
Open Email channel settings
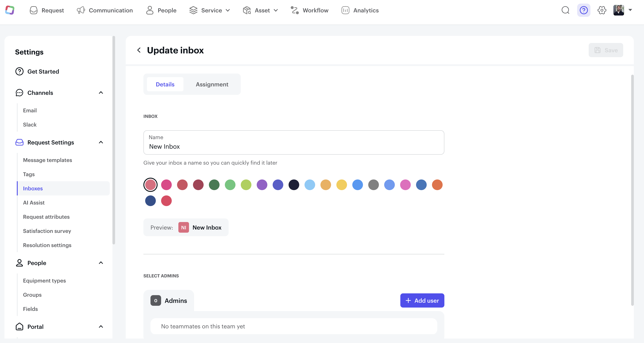click(30, 110)
